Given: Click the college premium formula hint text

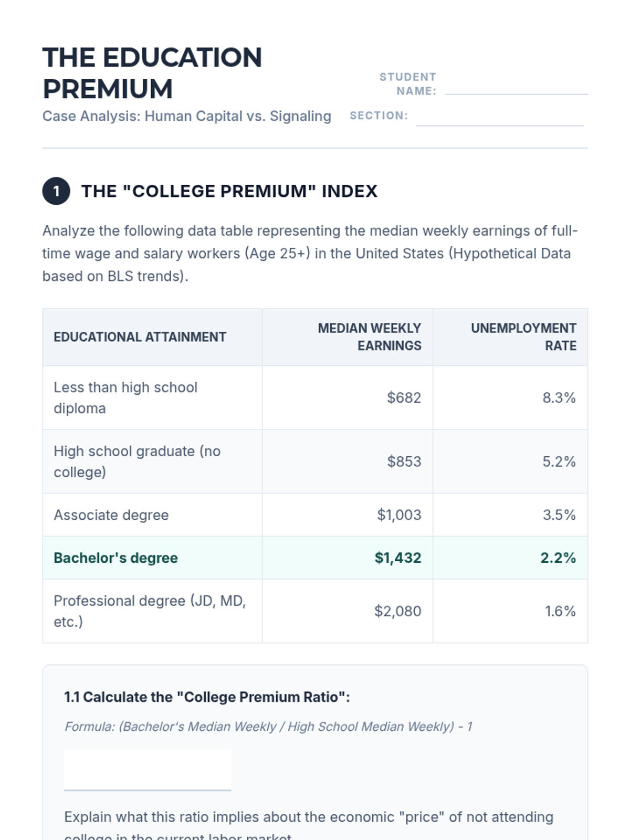Looking at the screenshot, I should click(x=268, y=727).
